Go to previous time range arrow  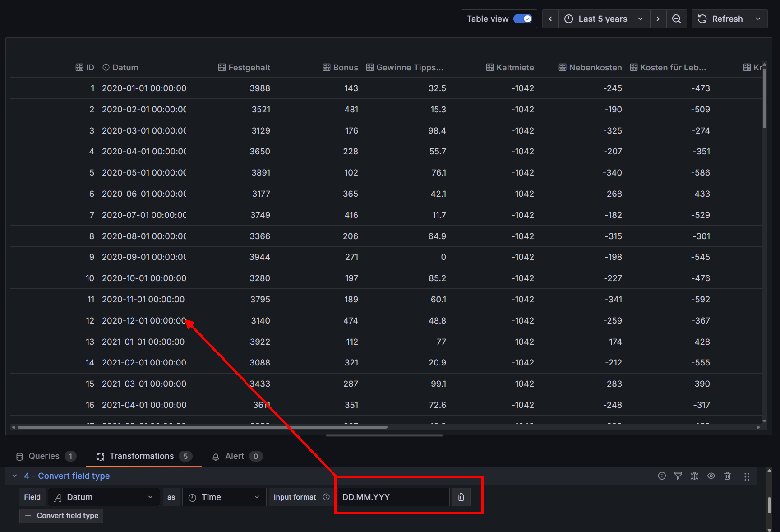pyautogui.click(x=550, y=19)
